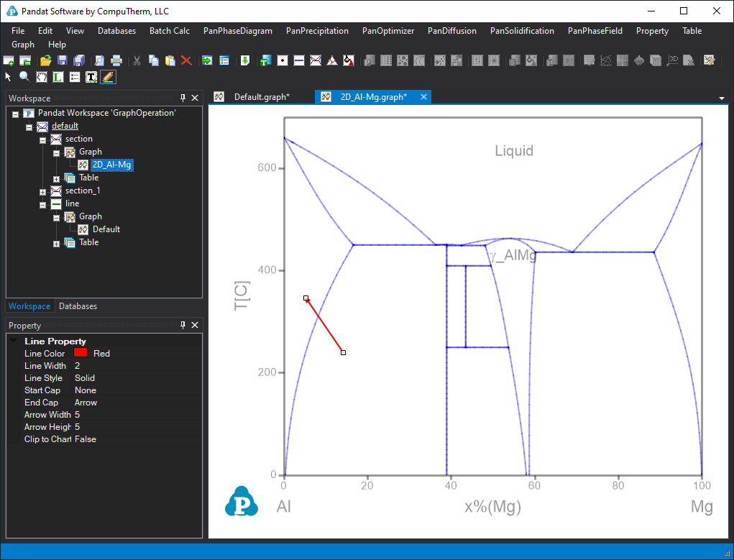
Task: Expand the Table node under section
Action: coord(56,178)
